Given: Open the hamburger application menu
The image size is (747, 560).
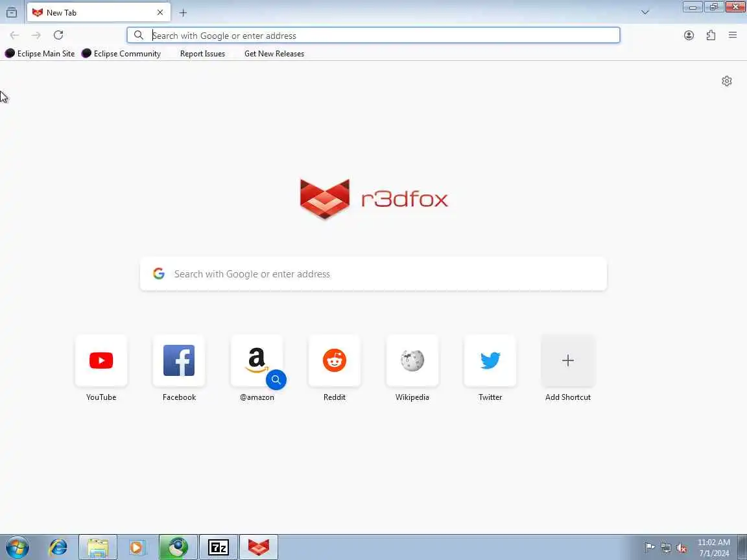Looking at the screenshot, I should pyautogui.click(x=733, y=35).
